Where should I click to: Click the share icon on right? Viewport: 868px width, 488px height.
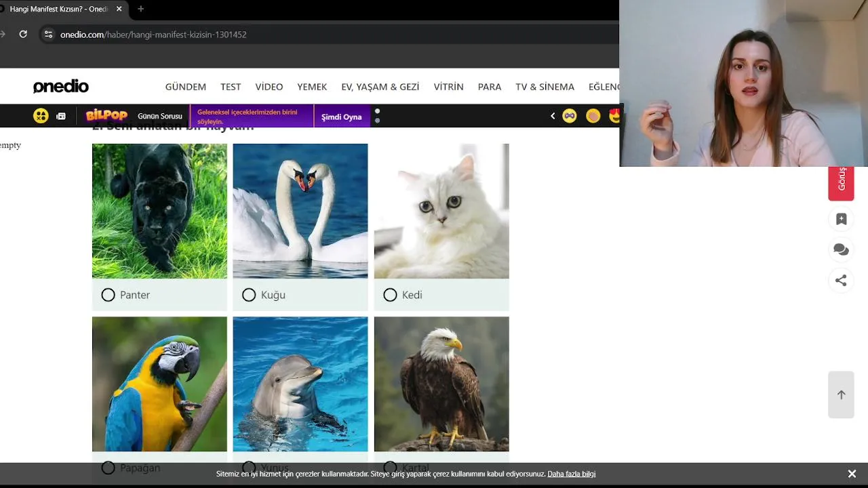[x=841, y=280]
